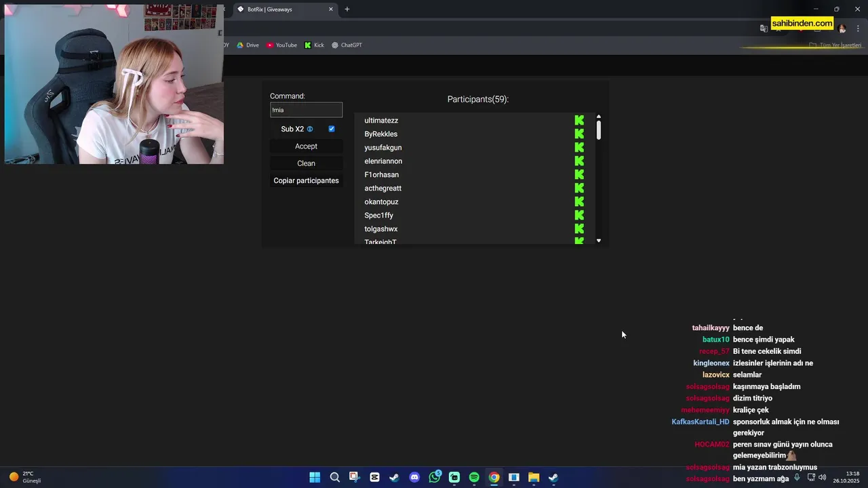Open the YouTube bookmark
Screen dimensions: 868x488
point(281,45)
